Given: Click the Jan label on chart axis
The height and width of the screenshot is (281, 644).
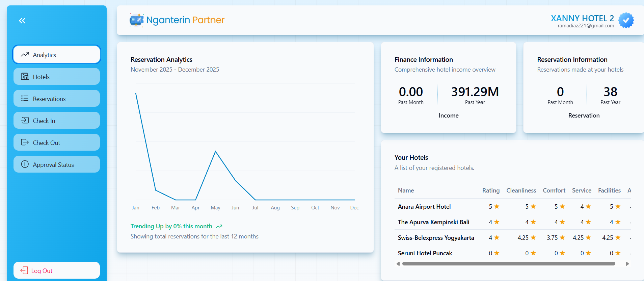Looking at the screenshot, I should click(136, 208).
